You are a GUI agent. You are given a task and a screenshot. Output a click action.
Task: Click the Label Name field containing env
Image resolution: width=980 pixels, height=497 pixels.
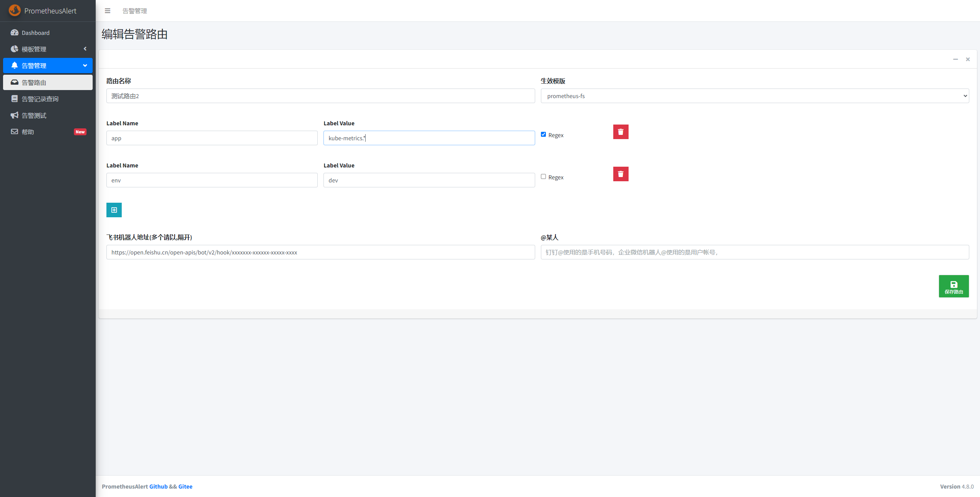(x=212, y=180)
